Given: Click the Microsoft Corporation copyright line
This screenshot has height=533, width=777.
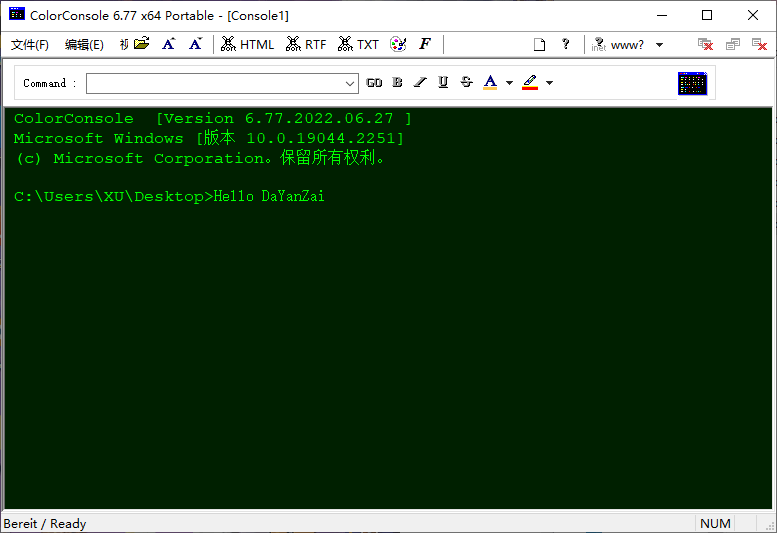Looking at the screenshot, I should click(200, 158).
